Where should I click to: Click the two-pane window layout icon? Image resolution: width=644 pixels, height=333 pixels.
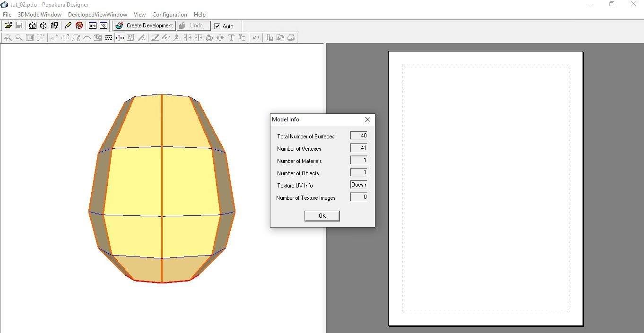point(93,26)
